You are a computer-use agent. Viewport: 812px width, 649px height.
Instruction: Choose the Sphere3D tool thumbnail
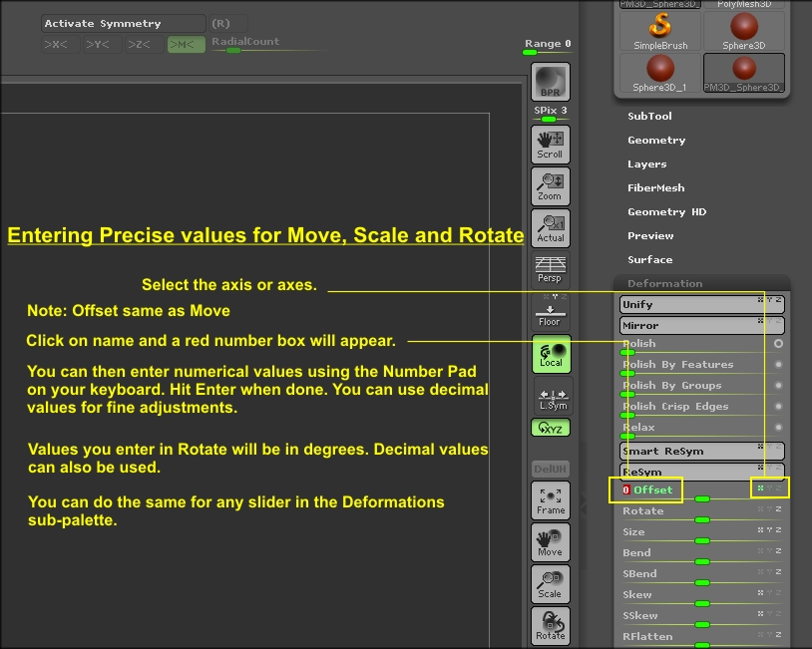point(743,31)
